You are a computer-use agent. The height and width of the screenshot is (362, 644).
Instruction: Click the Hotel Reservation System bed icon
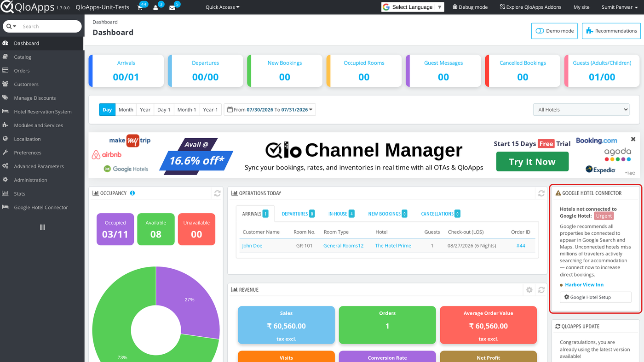point(5,112)
